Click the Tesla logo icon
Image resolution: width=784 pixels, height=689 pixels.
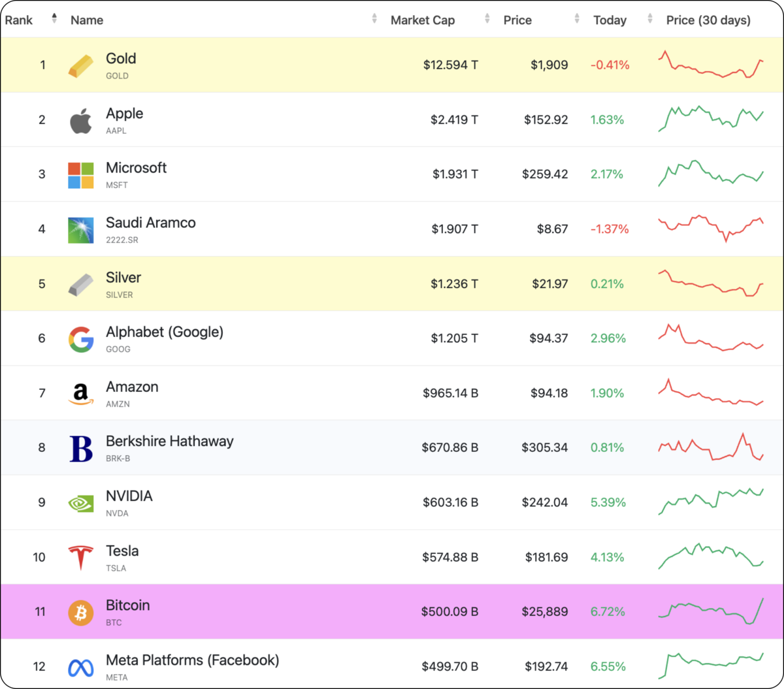(81, 558)
